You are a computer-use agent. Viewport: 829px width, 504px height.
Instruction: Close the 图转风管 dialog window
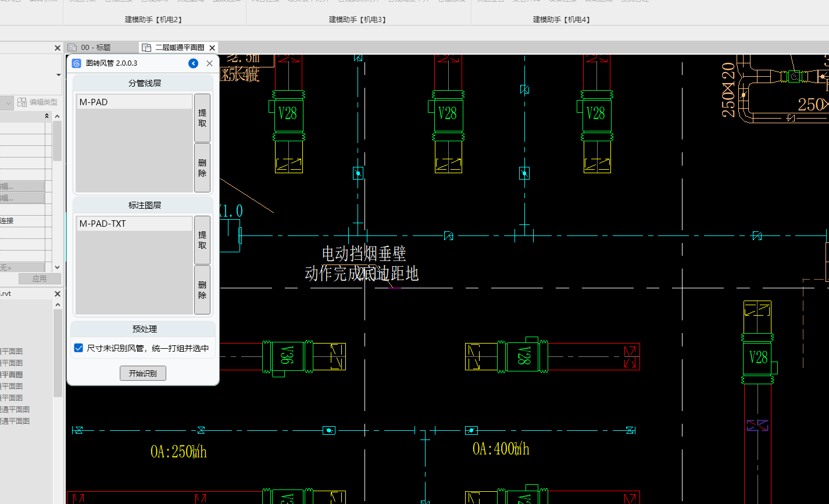point(210,63)
